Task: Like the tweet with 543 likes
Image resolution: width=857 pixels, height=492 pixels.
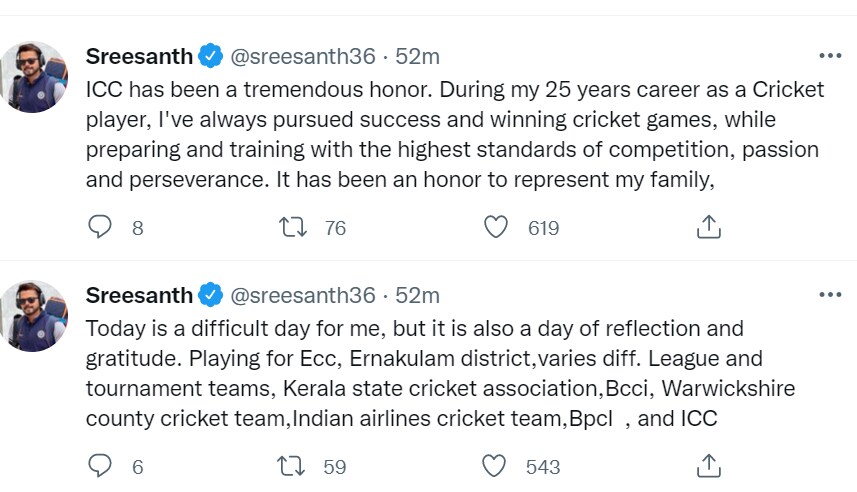Action: (494, 466)
